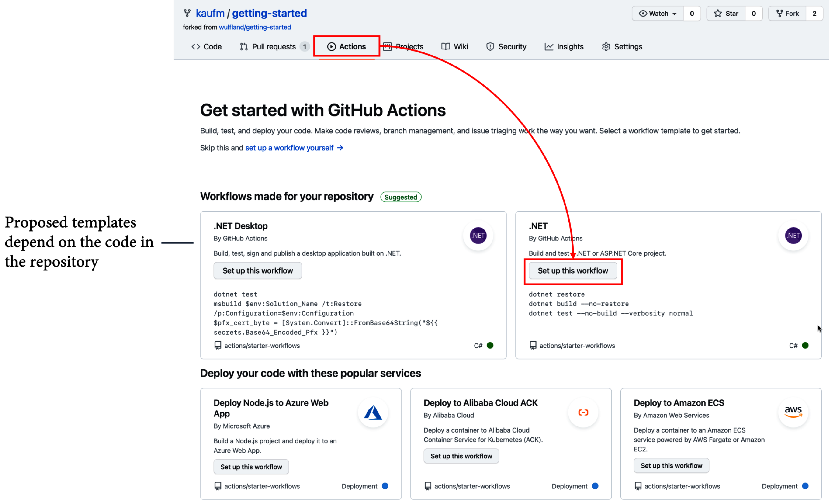The height and width of the screenshot is (504, 829).
Task: Click "msbuild $env:Solution_Name /t:Restore" code line
Action: [x=288, y=304]
